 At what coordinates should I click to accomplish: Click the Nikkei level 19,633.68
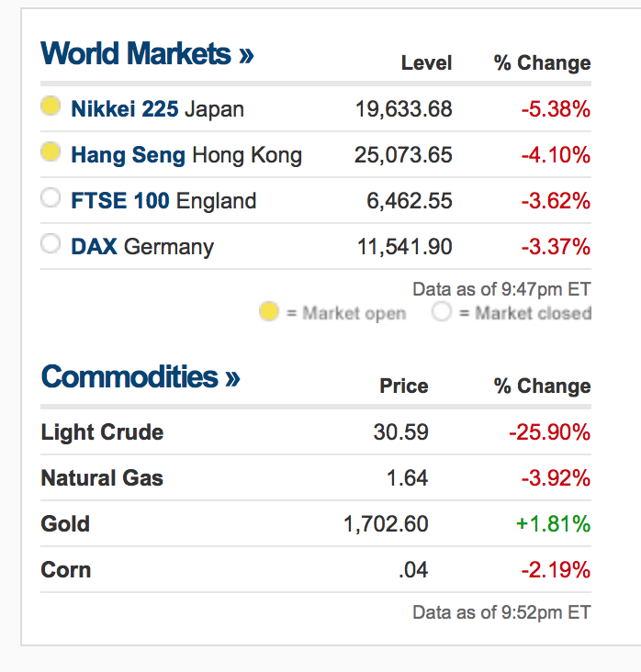click(x=404, y=109)
